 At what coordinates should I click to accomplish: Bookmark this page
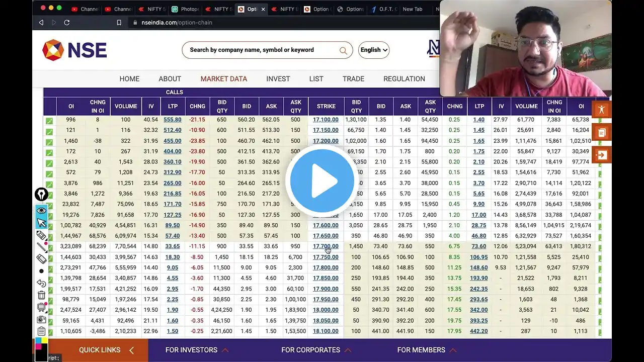click(119, 23)
